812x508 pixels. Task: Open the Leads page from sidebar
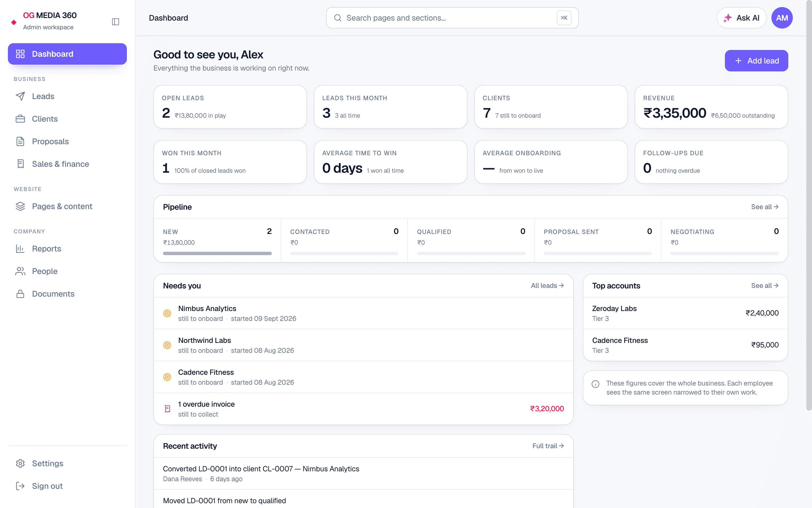pos(67,97)
